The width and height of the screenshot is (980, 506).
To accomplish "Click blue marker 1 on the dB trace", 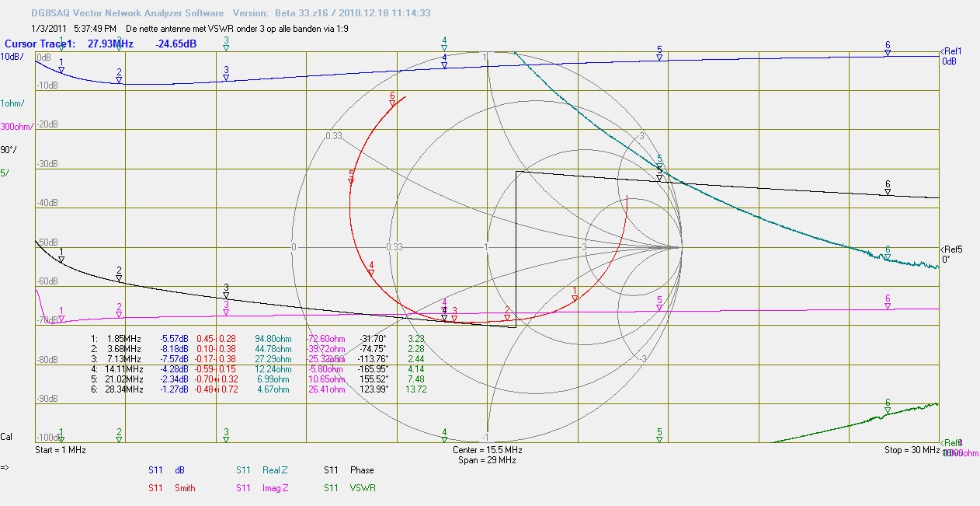I will pos(61,66).
